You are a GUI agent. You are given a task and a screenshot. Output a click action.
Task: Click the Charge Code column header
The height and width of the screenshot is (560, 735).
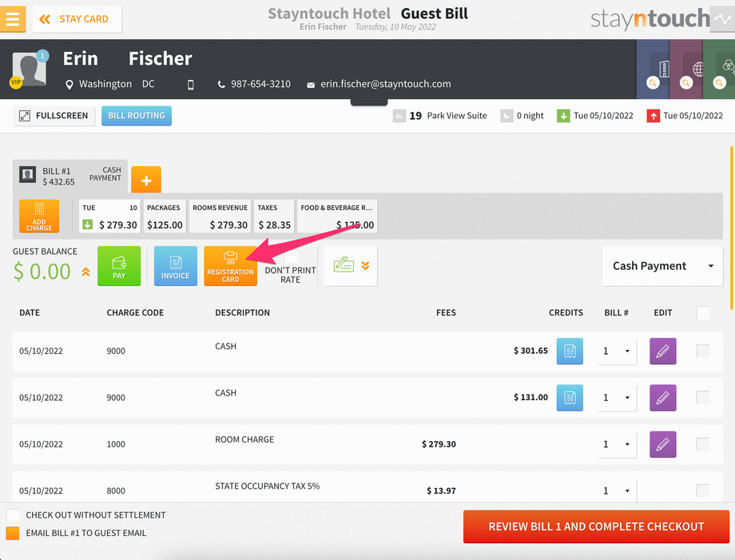click(x=135, y=312)
